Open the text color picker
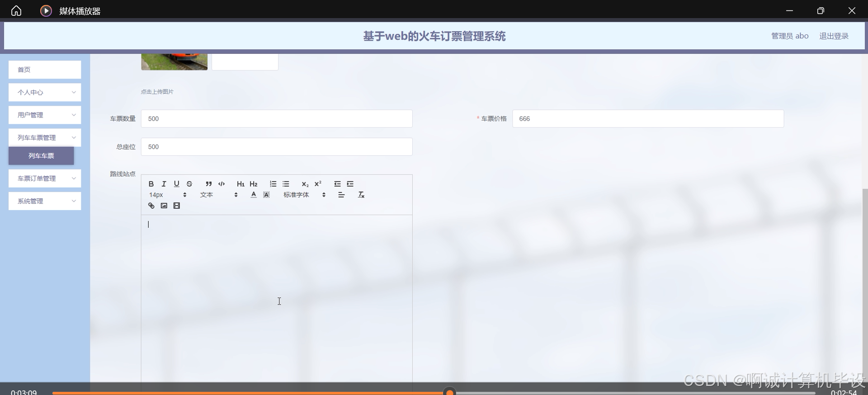 pos(254,195)
